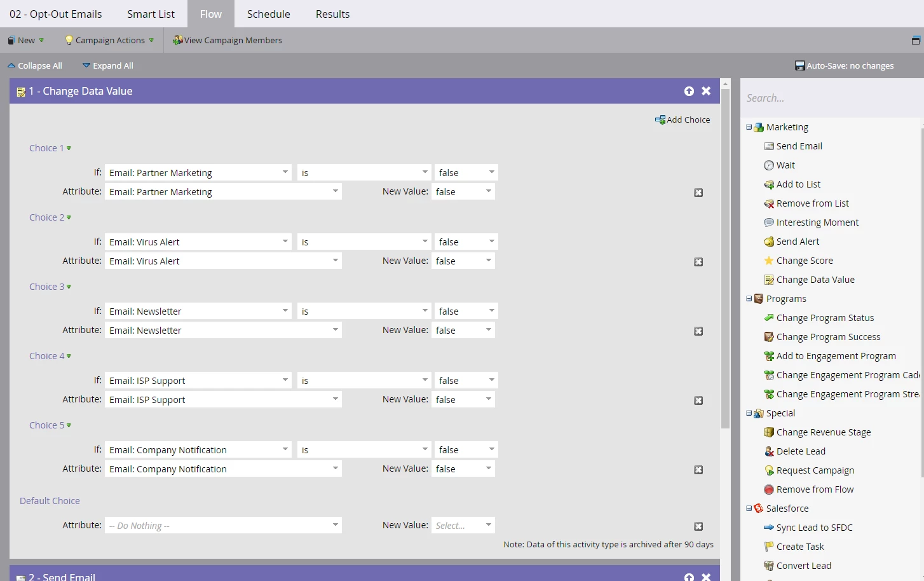Viewport: 924px width, 581px height.
Task: Open If field Email: Partner Marketing dropdown
Action: click(285, 172)
